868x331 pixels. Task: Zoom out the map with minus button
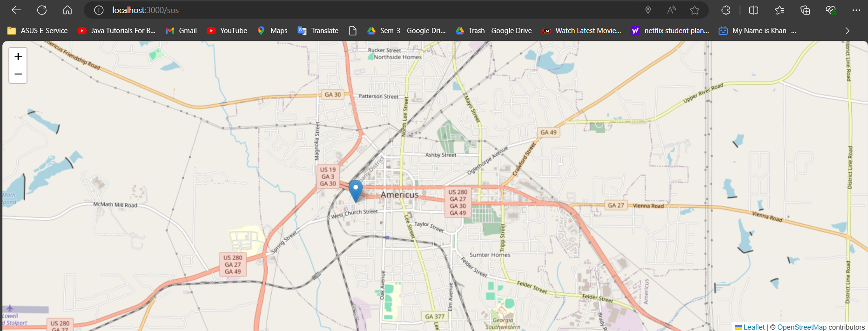click(18, 74)
